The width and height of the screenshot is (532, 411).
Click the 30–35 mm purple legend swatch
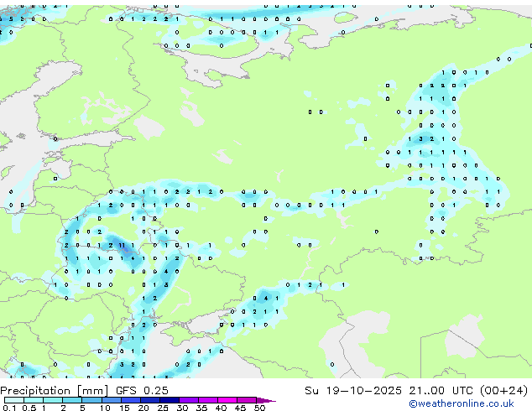[x=188, y=400]
